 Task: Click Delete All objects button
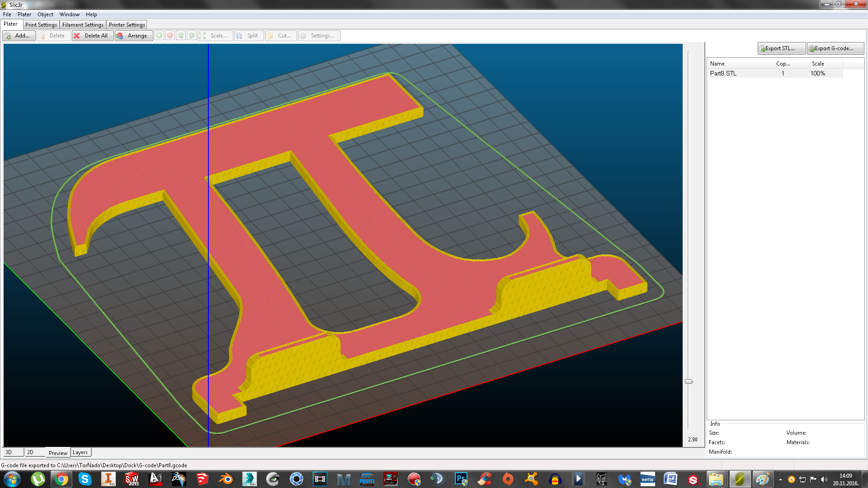tap(92, 36)
